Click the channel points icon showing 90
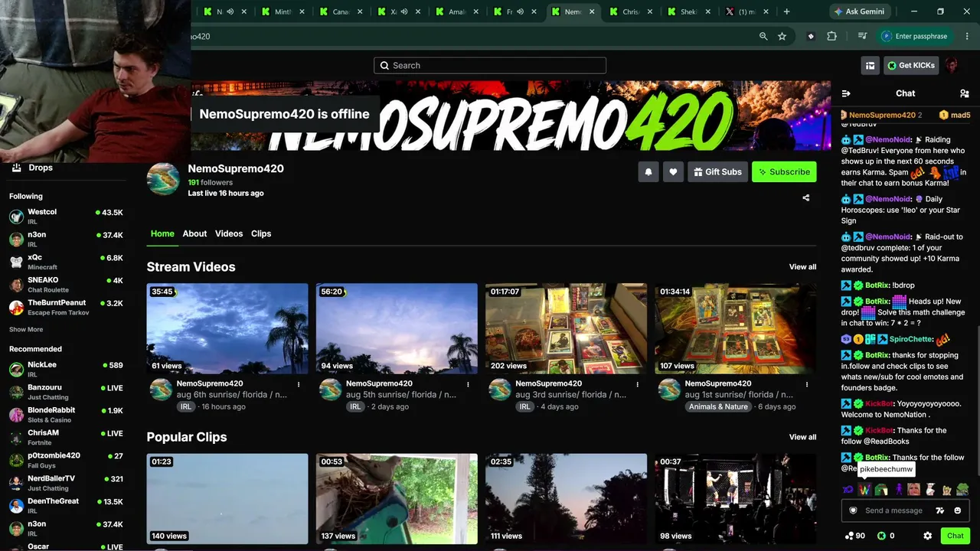The height and width of the screenshot is (551, 980). pos(849,536)
